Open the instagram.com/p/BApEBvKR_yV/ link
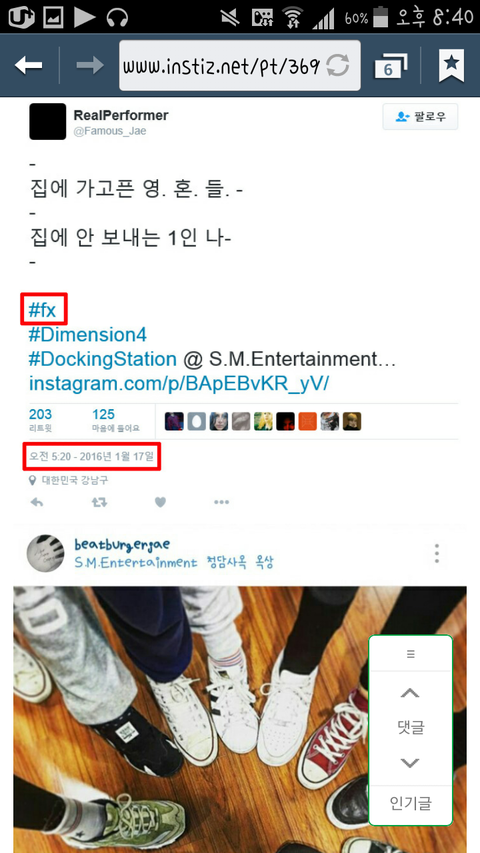This screenshot has width=480, height=853. click(x=179, y=384)
